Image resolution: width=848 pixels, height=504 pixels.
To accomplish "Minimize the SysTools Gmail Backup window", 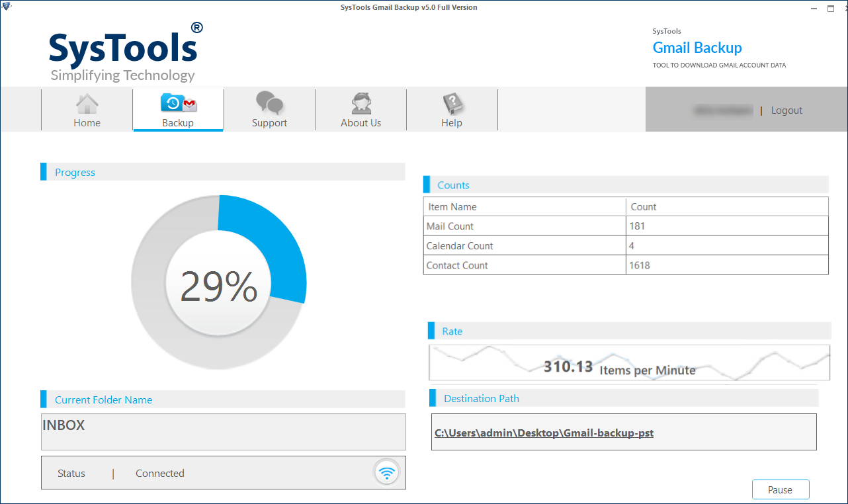I will point(813,8).
